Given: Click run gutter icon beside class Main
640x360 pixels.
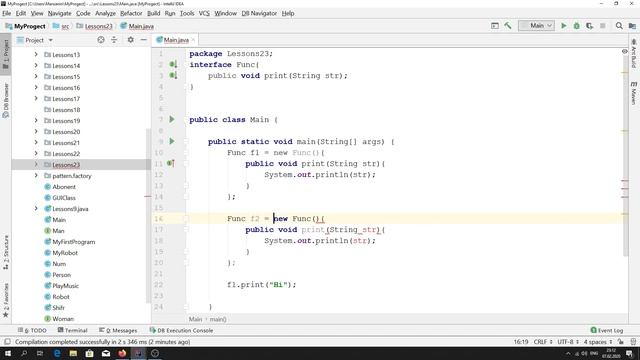Looking at the screenshot, I should click(x=172, y=119).
